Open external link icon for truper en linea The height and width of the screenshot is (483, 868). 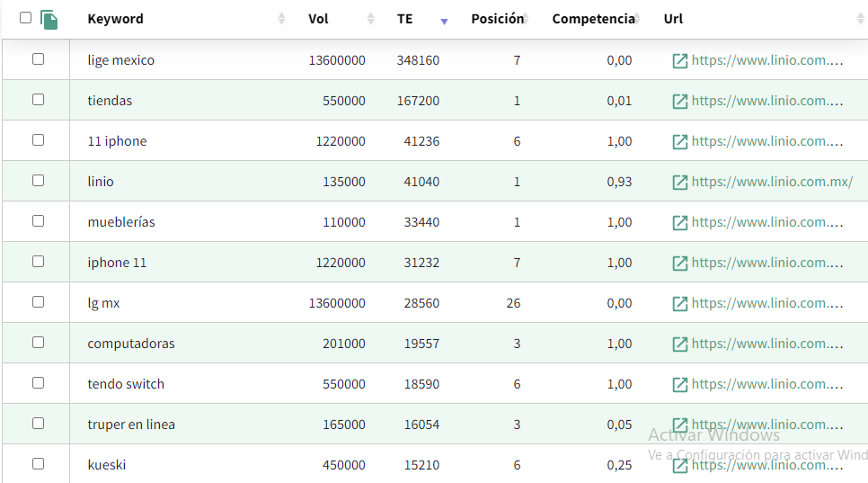point(680,425)
